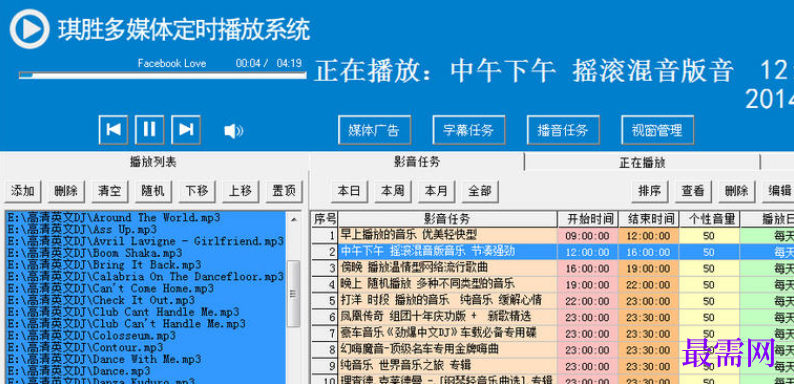794x384 pixels.
Task: Select Calabria On The Dancefloor.mp3
Action: coord(145,277)
